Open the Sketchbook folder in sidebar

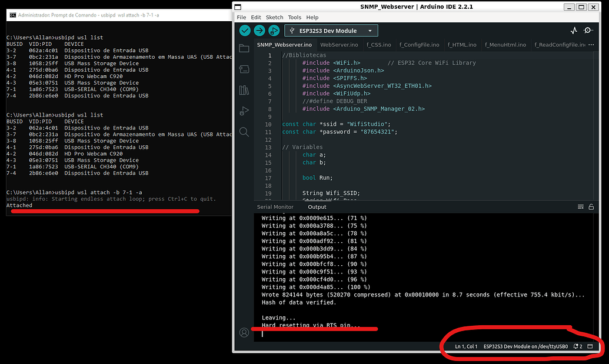pyautogui.click(x=244, y=49)
